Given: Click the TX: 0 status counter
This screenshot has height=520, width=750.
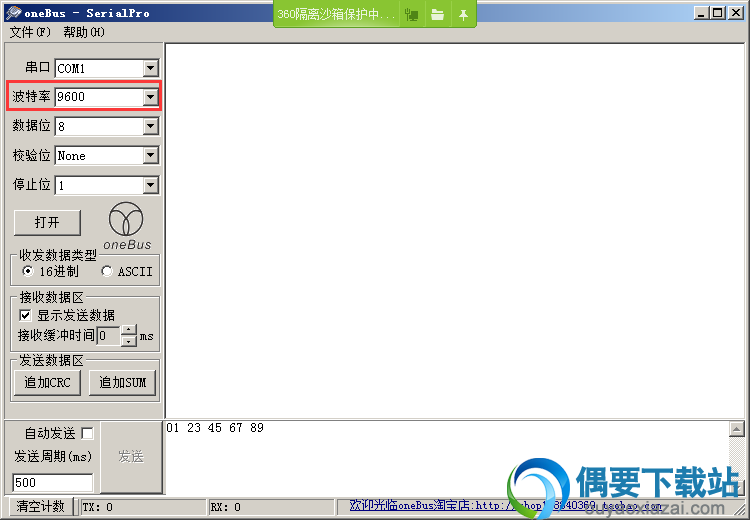Looking at the screenshot, I should point(143,507).
